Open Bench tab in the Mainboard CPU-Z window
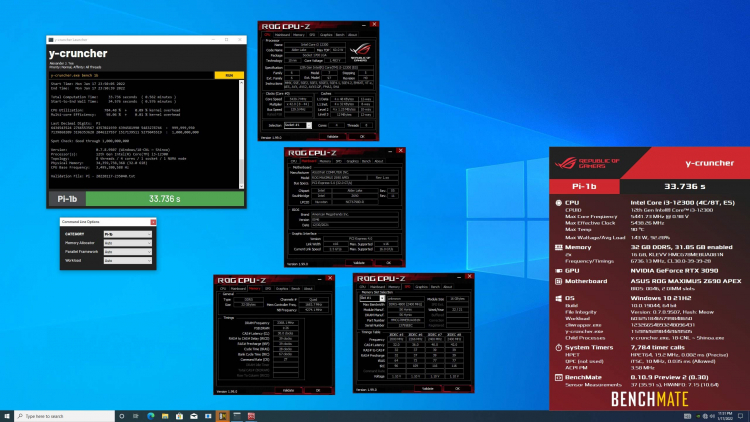This screenshot has width=750, height=422. [366, 161]
